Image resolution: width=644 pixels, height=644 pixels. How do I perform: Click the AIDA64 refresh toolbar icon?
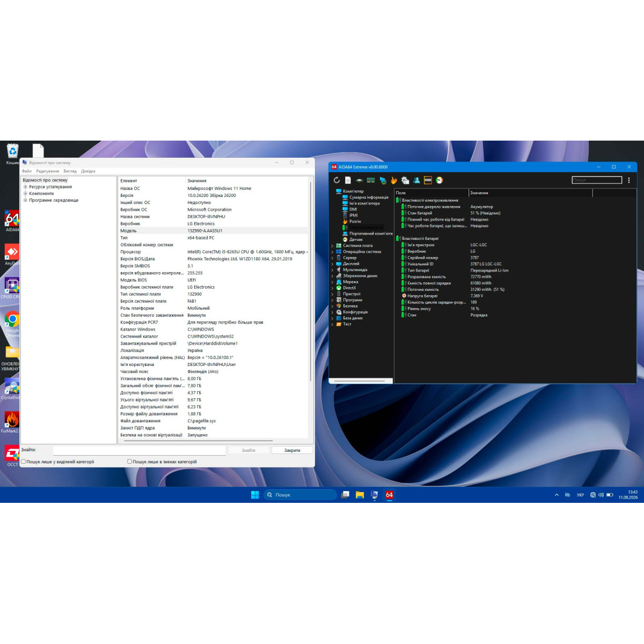click(x=336, y=180)
